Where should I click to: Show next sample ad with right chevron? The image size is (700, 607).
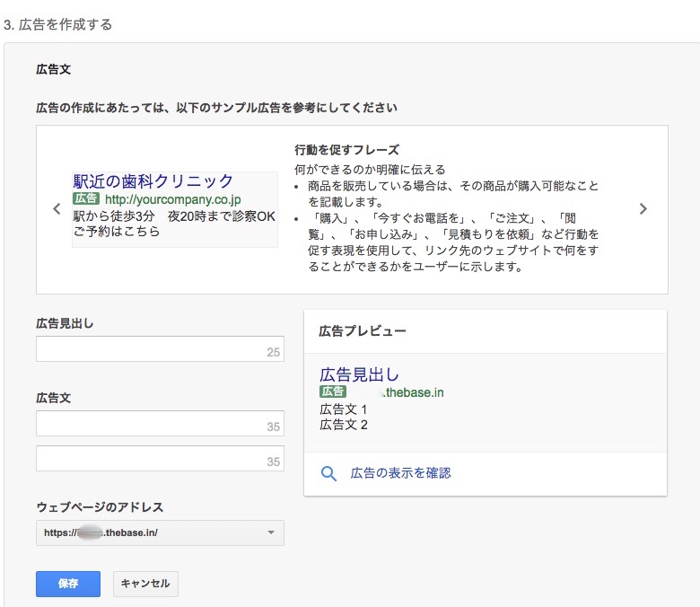(x=643, y=208)
